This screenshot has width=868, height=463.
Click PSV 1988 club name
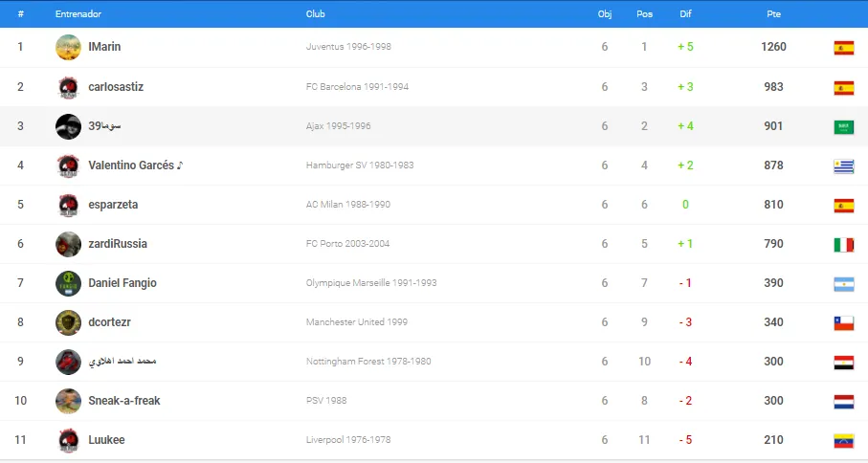point(326,401)
